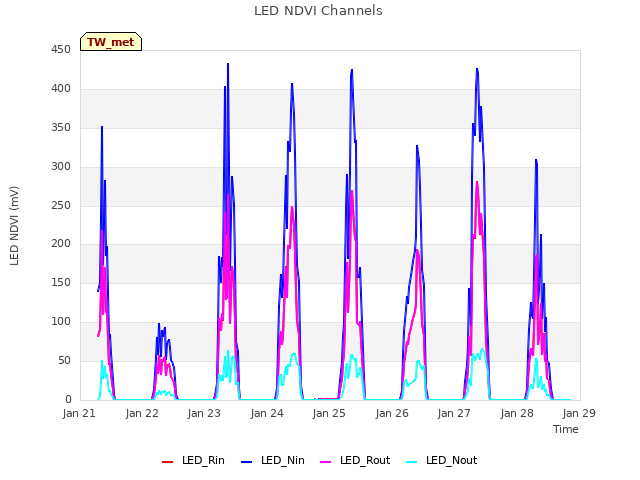The image size is (640, 480).
Task: Click the Jan 25 x-axis tick label
Action: click(x=329, y=413)
